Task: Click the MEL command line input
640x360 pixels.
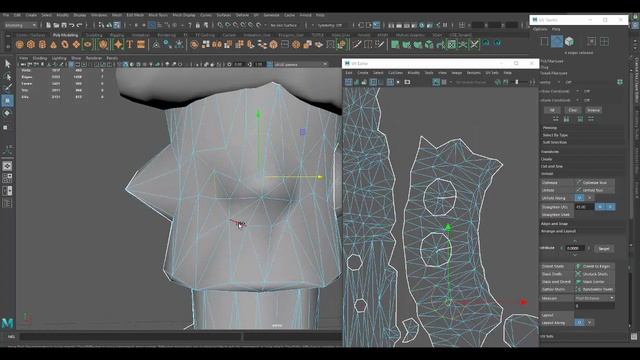Action: (131, 337)
